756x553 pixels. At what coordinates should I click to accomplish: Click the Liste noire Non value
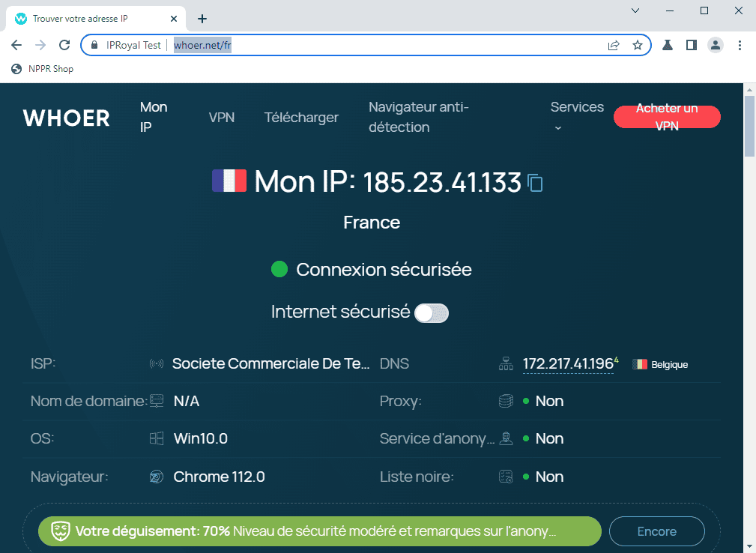pos(550,477)
